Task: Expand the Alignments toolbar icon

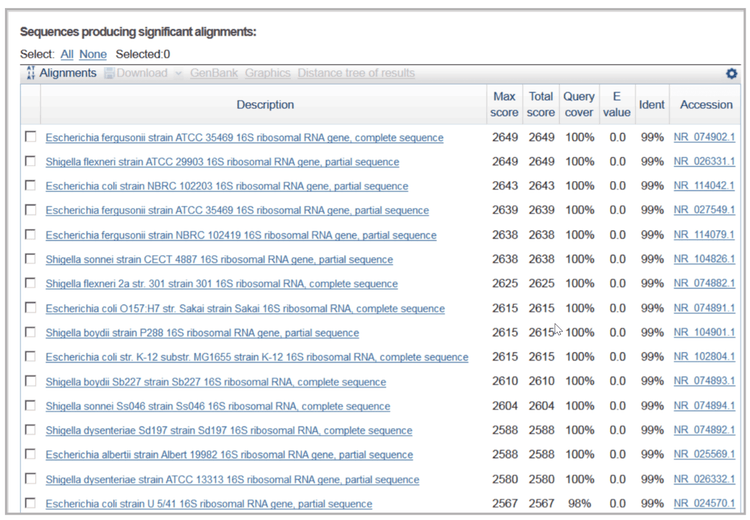Action: click(31, 73)
